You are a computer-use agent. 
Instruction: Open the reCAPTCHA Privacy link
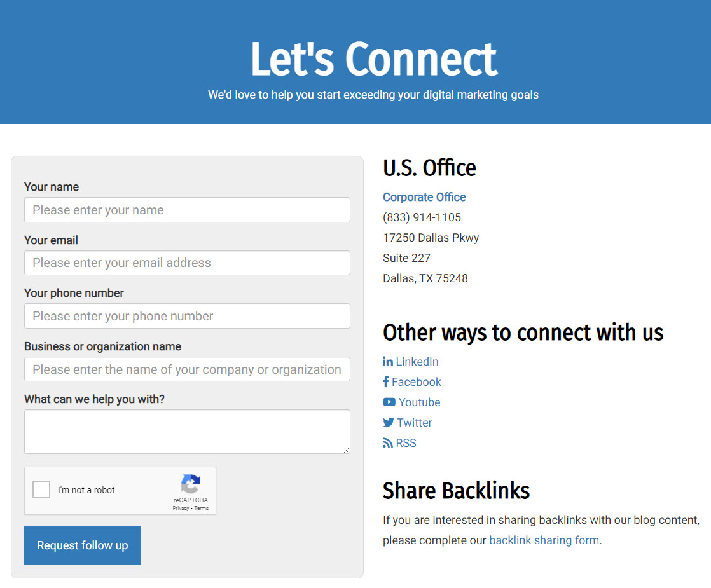click(x=181, y=508)
